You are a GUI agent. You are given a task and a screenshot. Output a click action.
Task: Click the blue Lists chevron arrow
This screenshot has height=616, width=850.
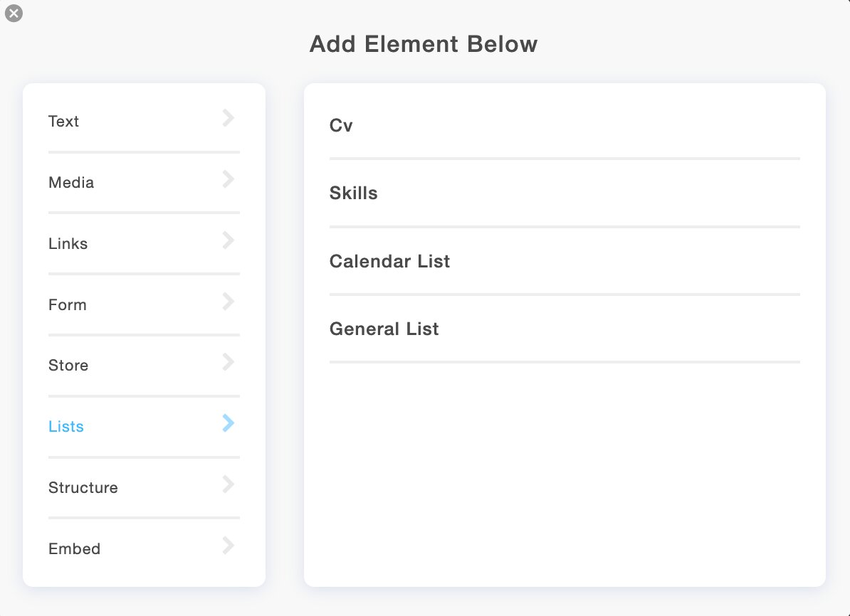[229, 423]
